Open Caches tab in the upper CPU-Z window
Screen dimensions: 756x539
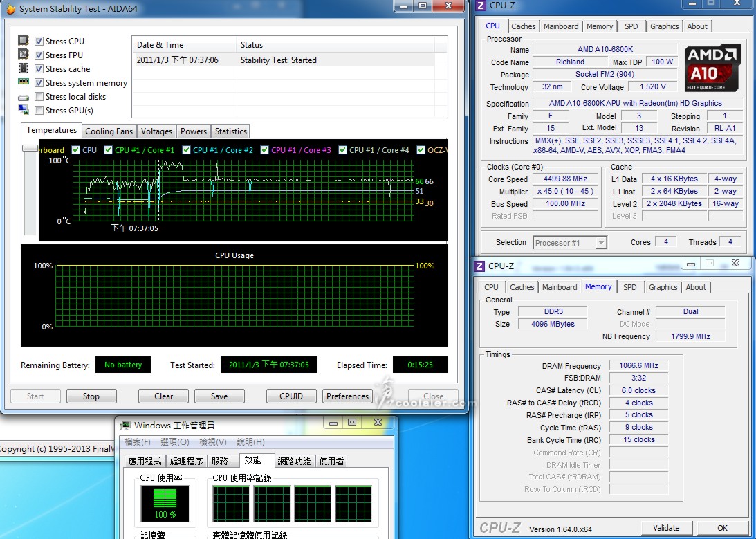pyautogui.click(x=523, y=26)
